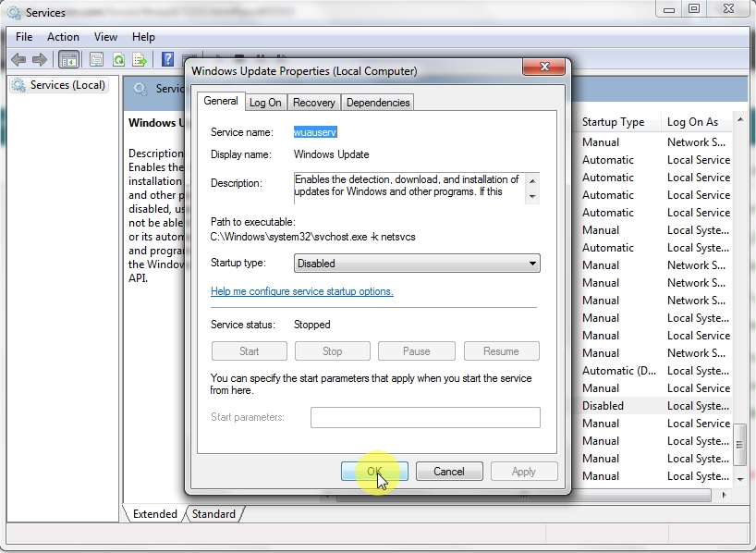Click the services list vertical scrollbar thumb

(740, 444)
